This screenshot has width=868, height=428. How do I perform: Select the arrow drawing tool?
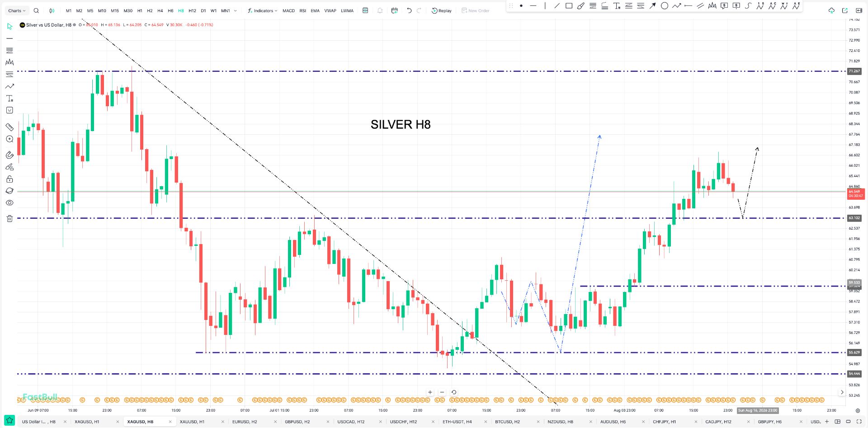[x=652, y=6]
